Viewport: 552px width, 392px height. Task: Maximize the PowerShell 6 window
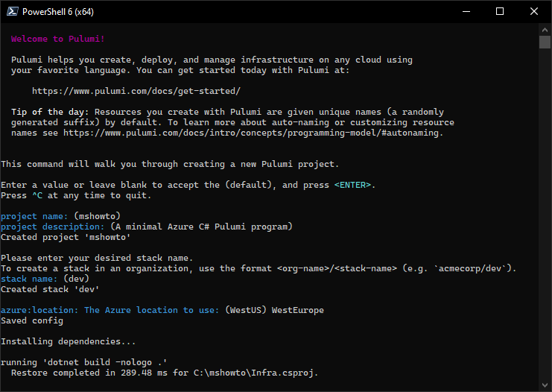[x=500, y=12]
